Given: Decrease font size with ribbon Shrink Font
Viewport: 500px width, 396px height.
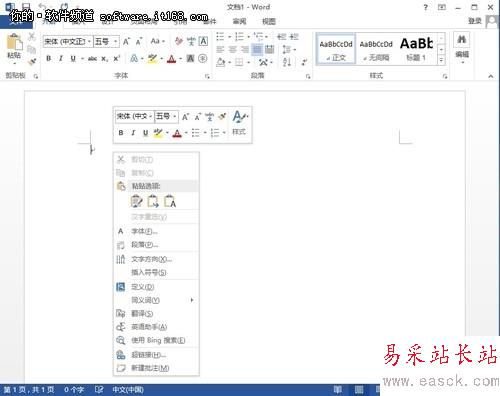Looking at the screenshot, I should tap(139, 42).
